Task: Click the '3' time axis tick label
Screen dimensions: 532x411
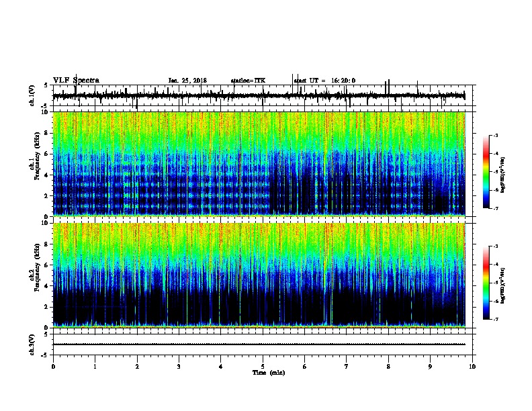Action: pyautogui.click(x=179, y=367)
